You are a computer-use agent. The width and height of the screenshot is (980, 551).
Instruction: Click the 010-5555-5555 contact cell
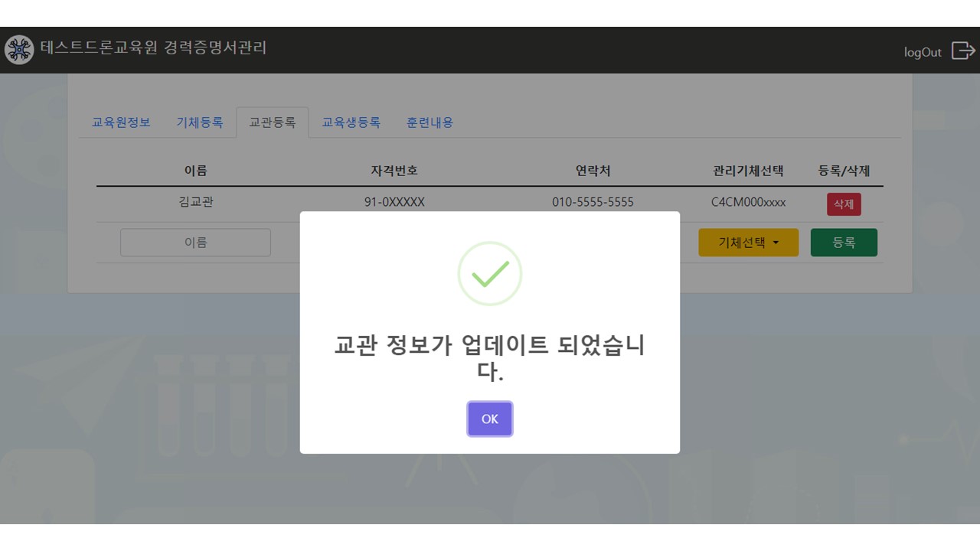click(593, 203)
